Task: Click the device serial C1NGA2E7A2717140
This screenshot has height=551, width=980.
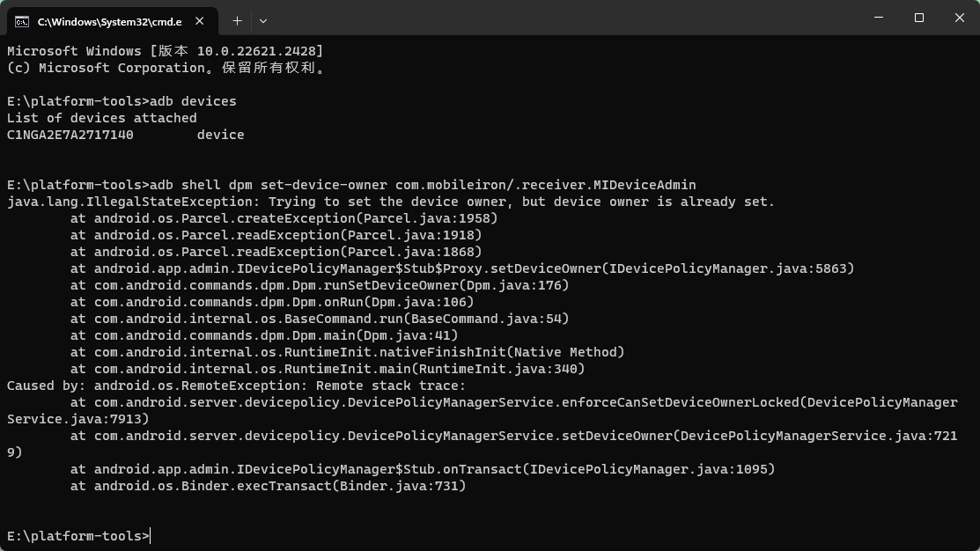Action: pyautogui.click(x=68, y=134)
